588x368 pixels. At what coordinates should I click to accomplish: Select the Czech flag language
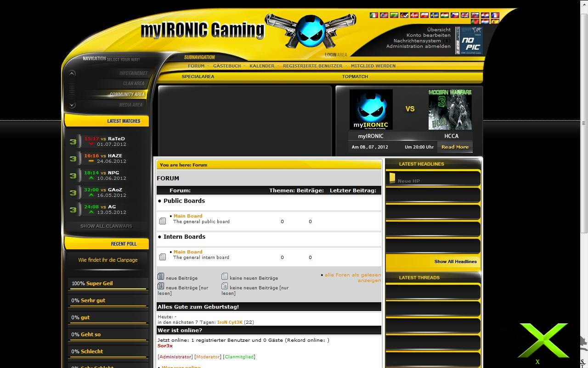coord(455,15)
